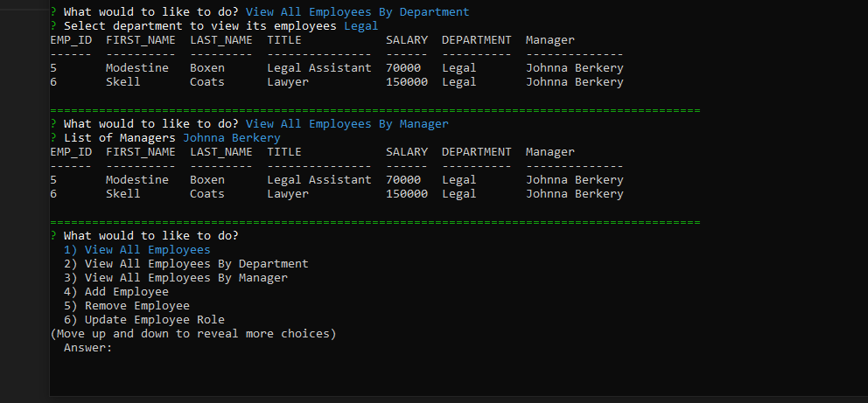Click 'Modestine' in the first table
This screenshot has width=868, height=403.
pyautogui.click(x=137, y=68)
